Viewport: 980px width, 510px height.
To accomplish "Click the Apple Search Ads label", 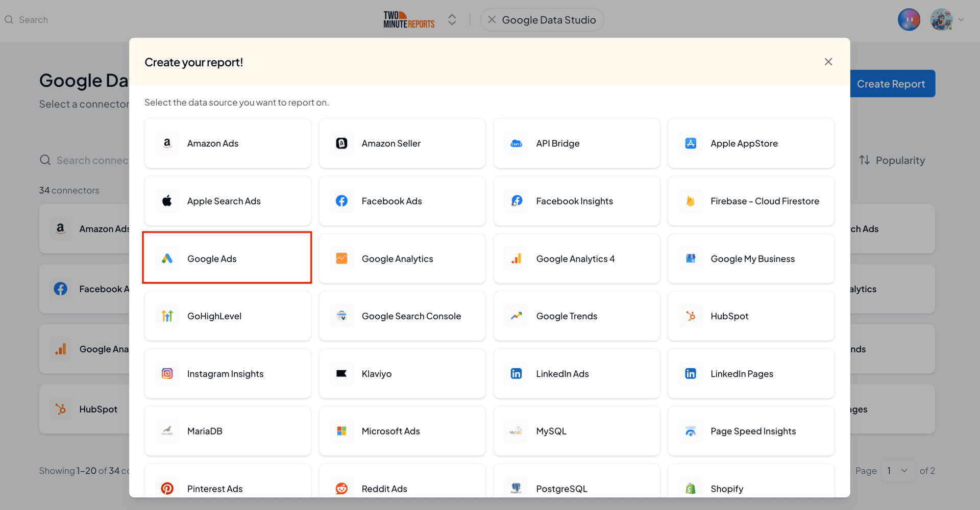I will point(224,201).
